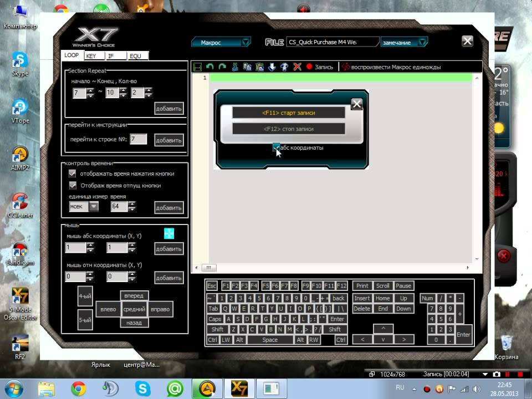The image size is (532, 399).
Task: Switch to the LOOP tab
Action: click(71, 55)
